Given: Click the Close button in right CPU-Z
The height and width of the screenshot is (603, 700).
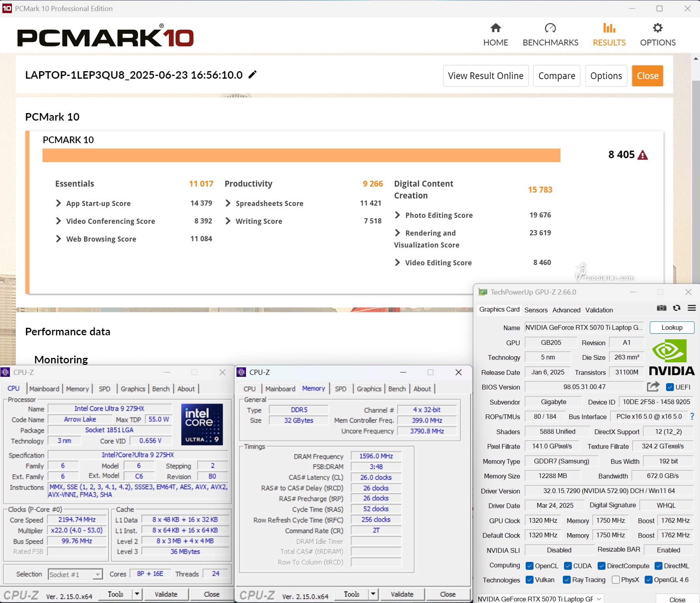Looking at the screenshot, I should click(x=448, y=594).
